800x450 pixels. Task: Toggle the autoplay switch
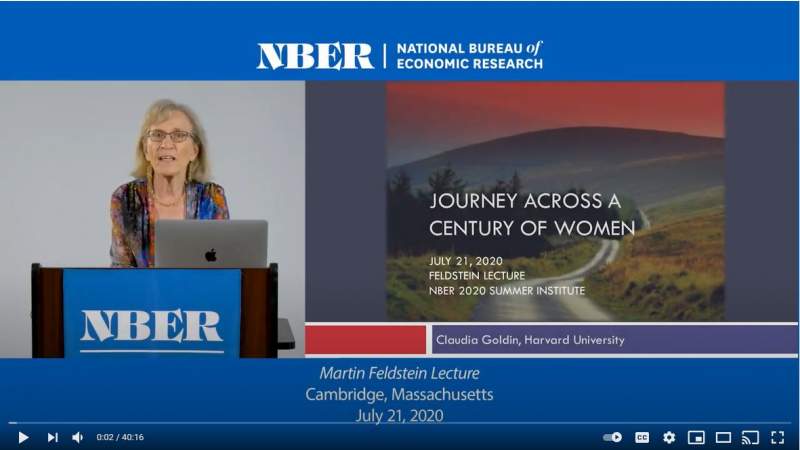612,437
